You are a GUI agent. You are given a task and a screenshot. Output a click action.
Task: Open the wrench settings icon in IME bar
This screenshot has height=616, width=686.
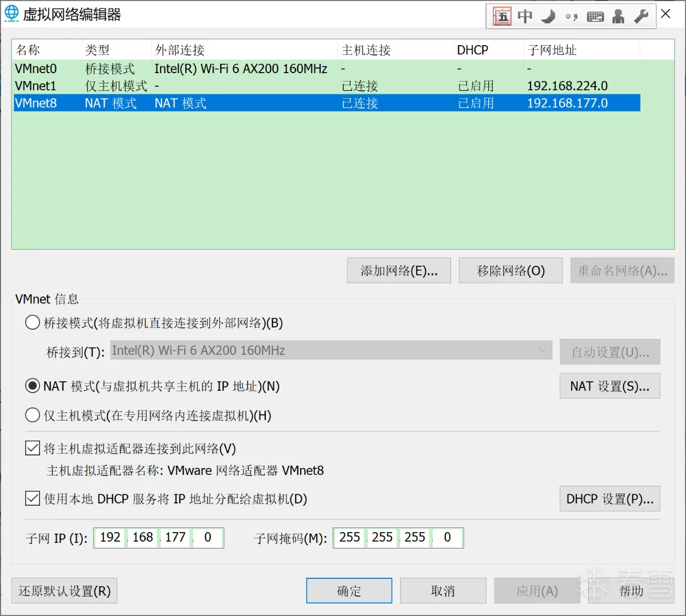pos(641,16)
